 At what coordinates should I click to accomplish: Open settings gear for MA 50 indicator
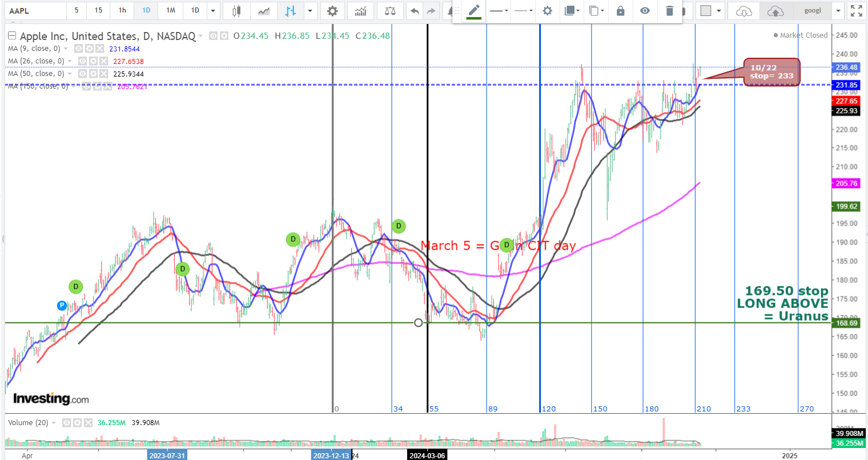[93, 74]
